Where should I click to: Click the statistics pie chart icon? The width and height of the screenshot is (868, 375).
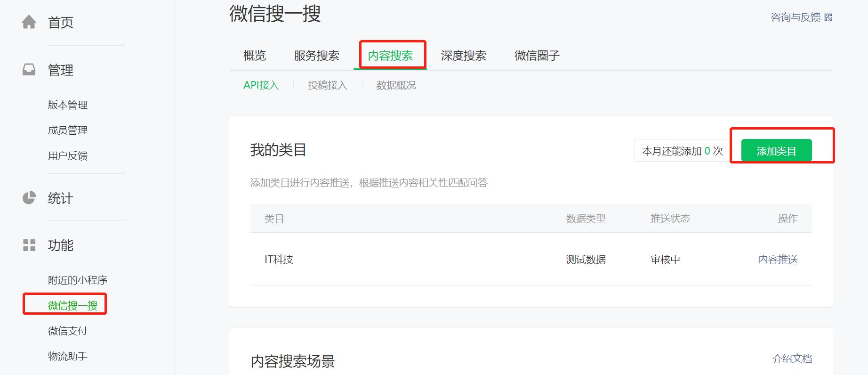tap(29, 197)
